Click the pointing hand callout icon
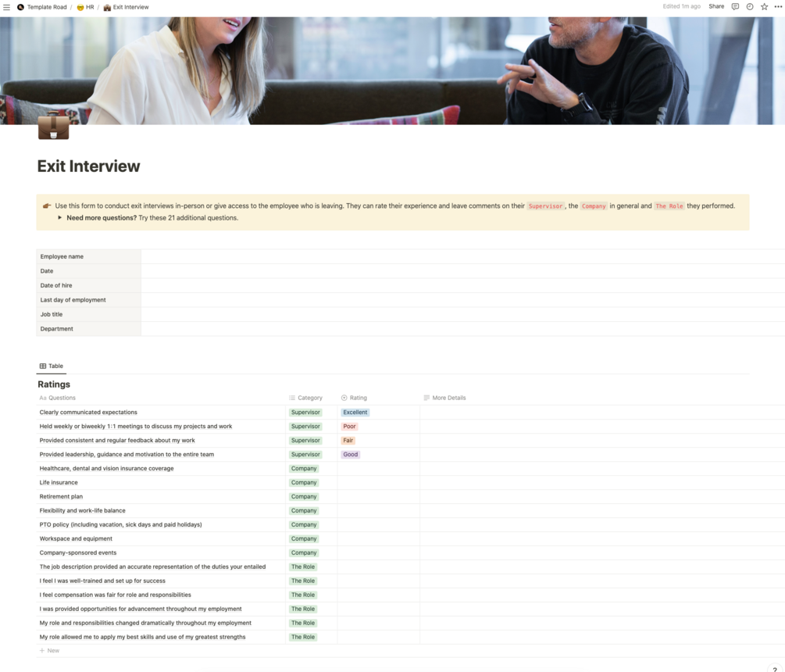The image size is (785, 672). click(47, 206)
